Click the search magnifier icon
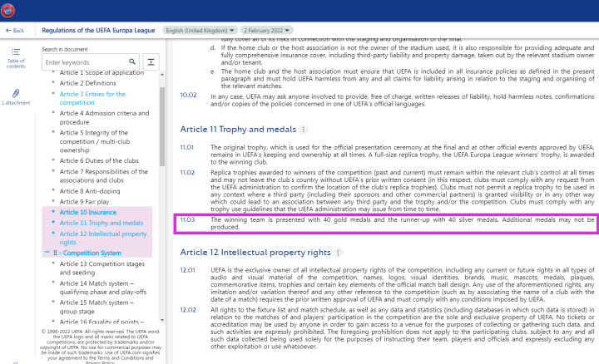 click(x=132, y=61)
